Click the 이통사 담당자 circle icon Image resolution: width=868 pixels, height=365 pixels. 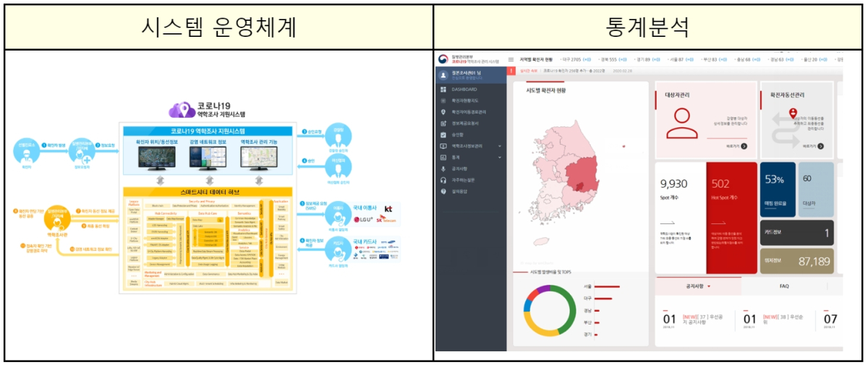(338, 214)
